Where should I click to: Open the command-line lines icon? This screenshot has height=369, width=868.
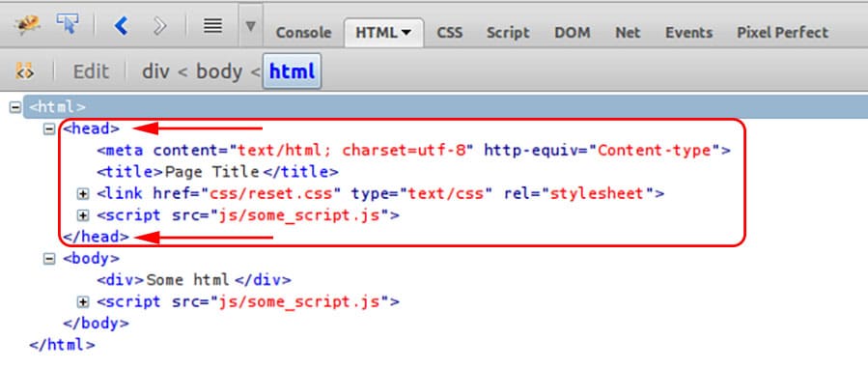pyautogui.click(x=212, y=25)
